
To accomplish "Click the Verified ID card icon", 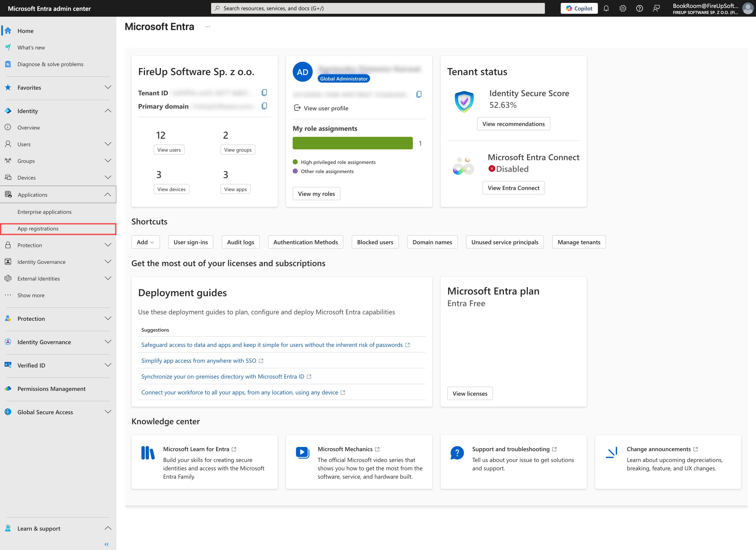I will coord(8,365).
